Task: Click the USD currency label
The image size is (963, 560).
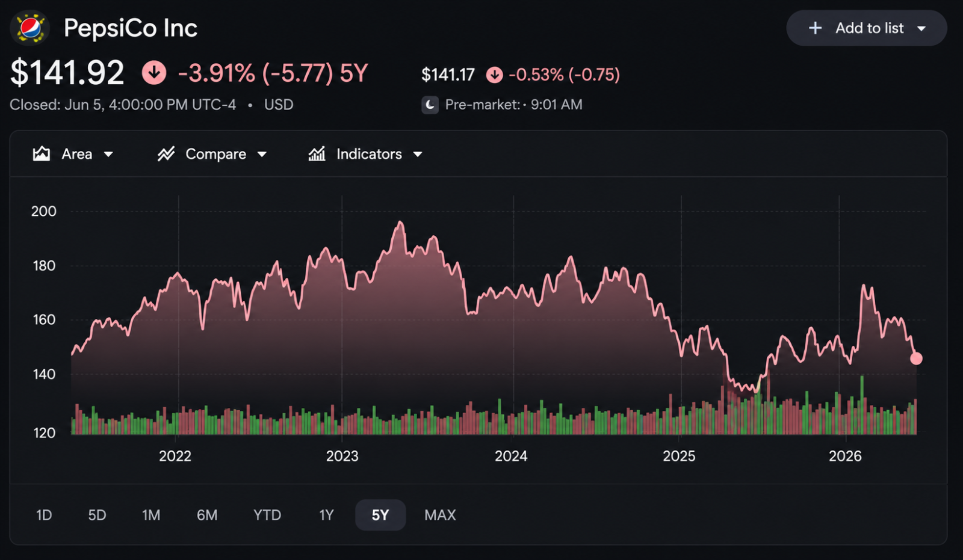Action: point(279,105)
